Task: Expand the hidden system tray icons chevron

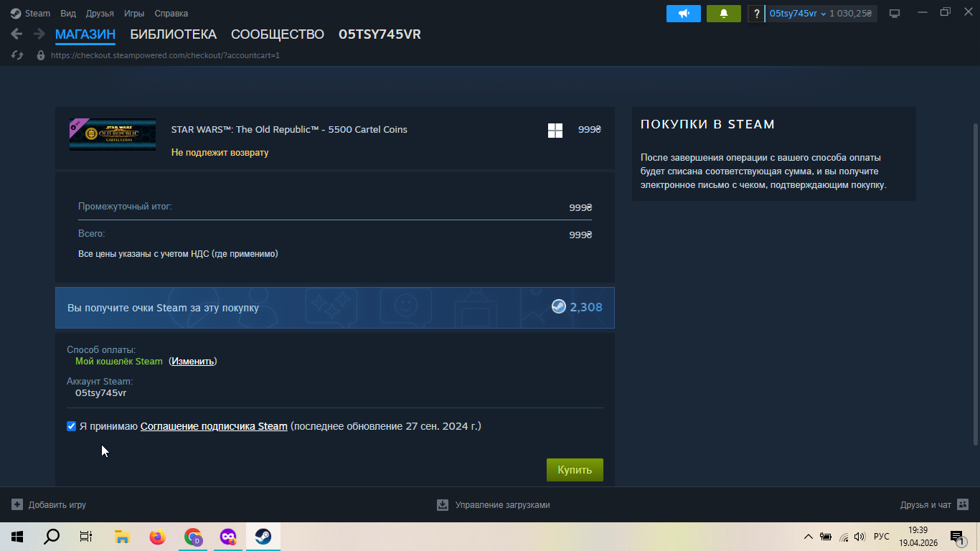Action: coord(809,537)
